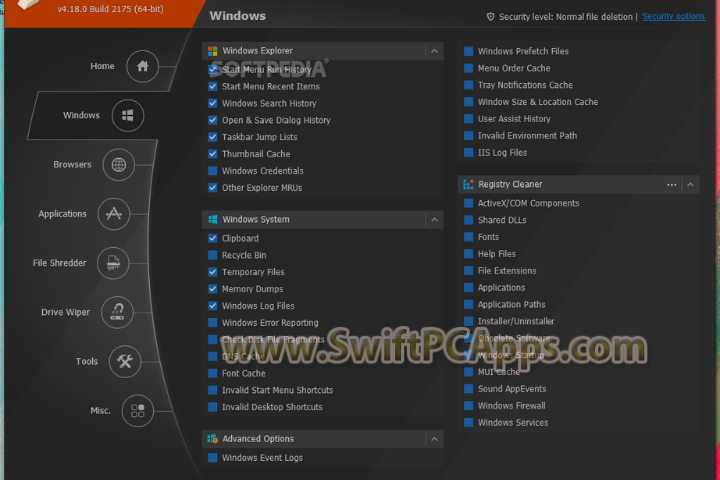This screenshot has width=720, height=480.
Task: Uncheck Other Explorer MRUs
Action: [213, 188]
